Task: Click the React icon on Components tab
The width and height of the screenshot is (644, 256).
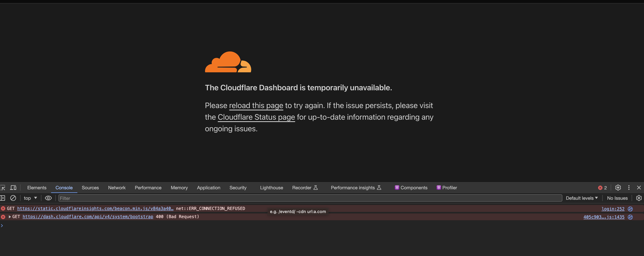Action: pos(397,188)
